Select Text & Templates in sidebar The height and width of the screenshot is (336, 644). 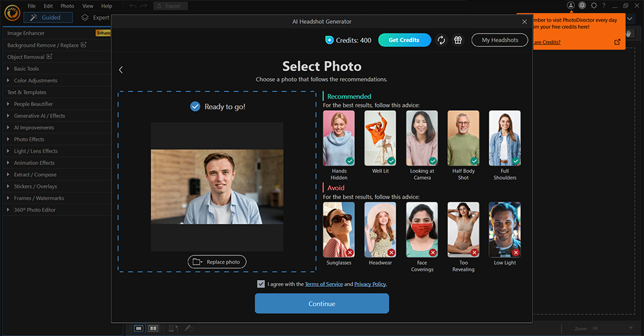pos(57,92)
